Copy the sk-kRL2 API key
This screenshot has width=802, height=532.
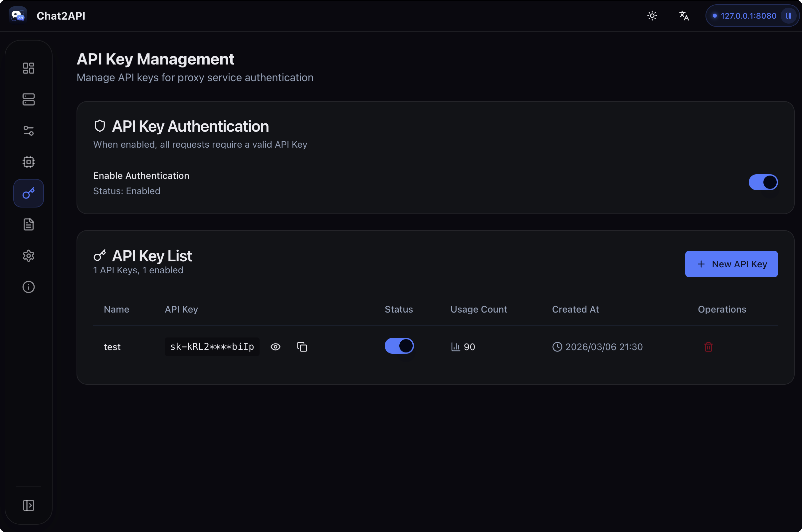pyautogui.click(x=302, y=347)
